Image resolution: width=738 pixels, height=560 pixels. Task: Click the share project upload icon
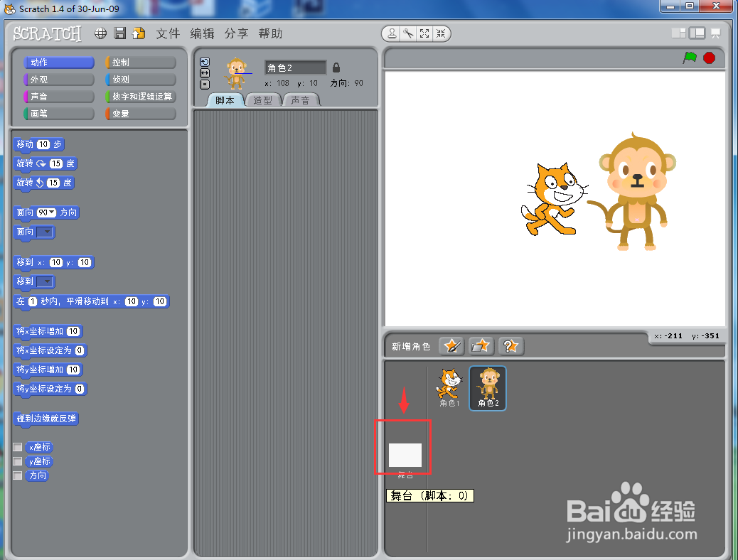pos(139,33)
